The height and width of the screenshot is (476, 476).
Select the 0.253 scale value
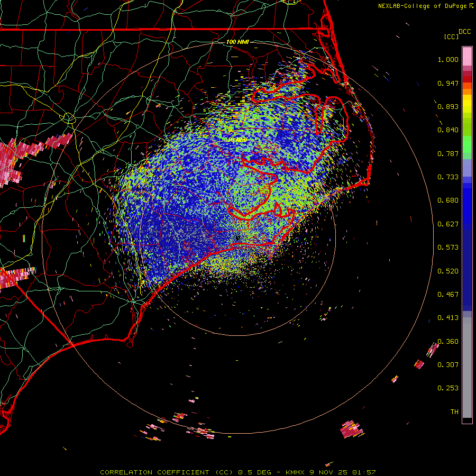coord(448,388)
